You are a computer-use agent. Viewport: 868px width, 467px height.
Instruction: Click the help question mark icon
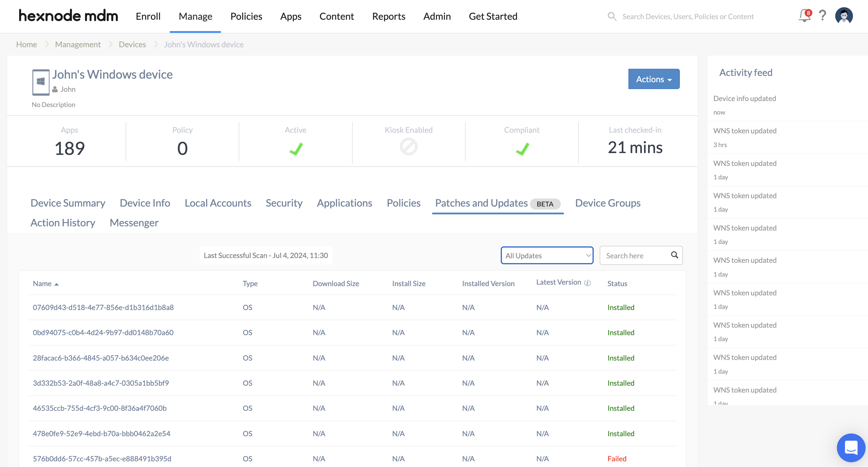[823, 16]
